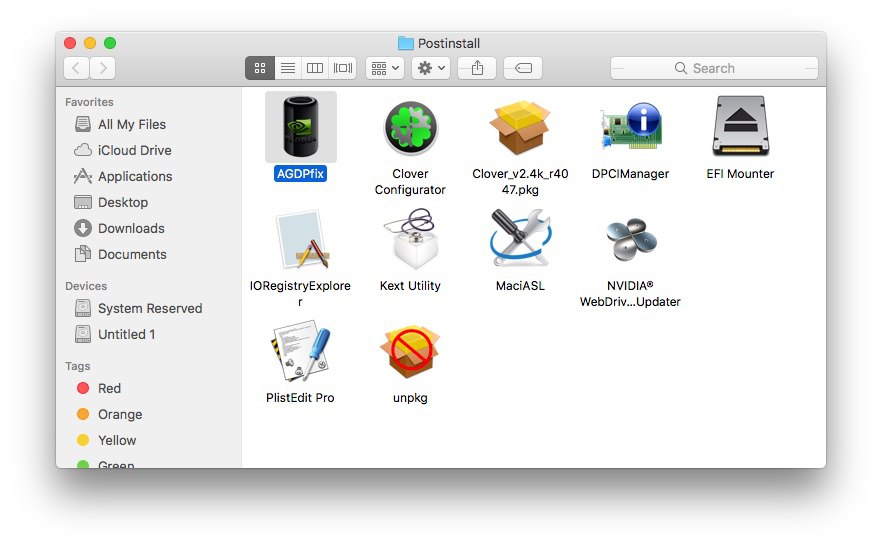Click the unpkg name label
Image resolution: width=882 pixels, height=548 pixels.
tap(410, 398)
